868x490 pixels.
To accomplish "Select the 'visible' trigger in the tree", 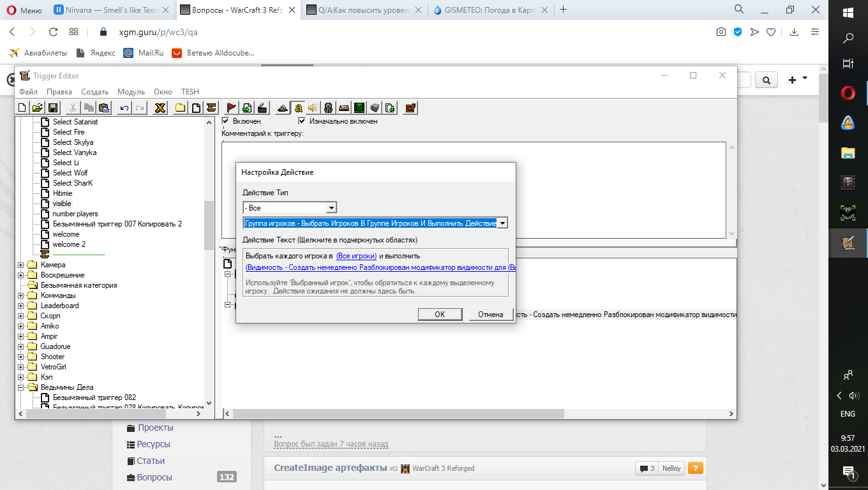I will coord(62,204).
